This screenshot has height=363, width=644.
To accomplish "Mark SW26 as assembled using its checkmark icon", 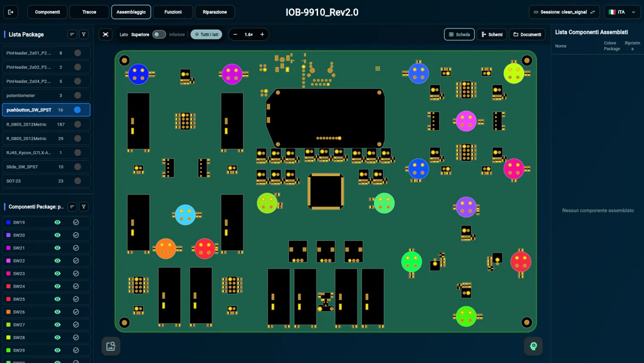I will [76, 312].
